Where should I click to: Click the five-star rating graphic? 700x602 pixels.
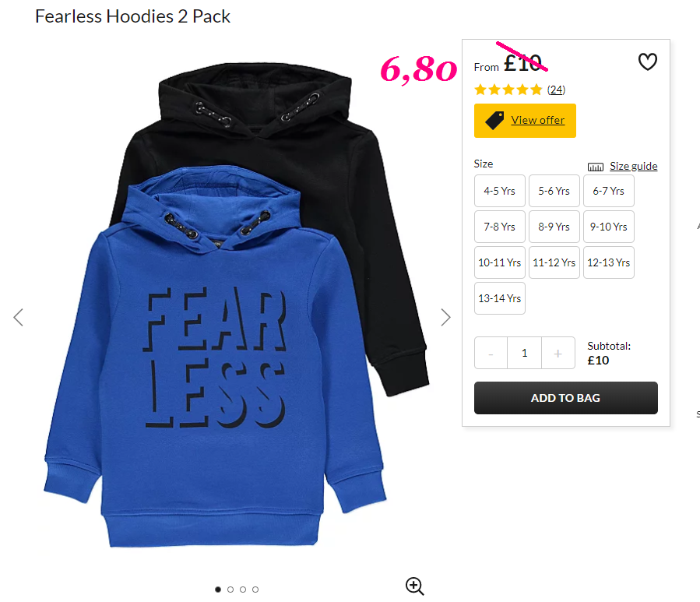(x=508, y=90)
